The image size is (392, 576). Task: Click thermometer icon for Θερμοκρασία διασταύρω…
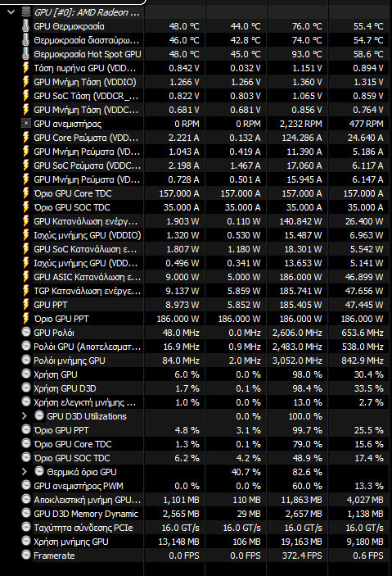tap(25, 40)
